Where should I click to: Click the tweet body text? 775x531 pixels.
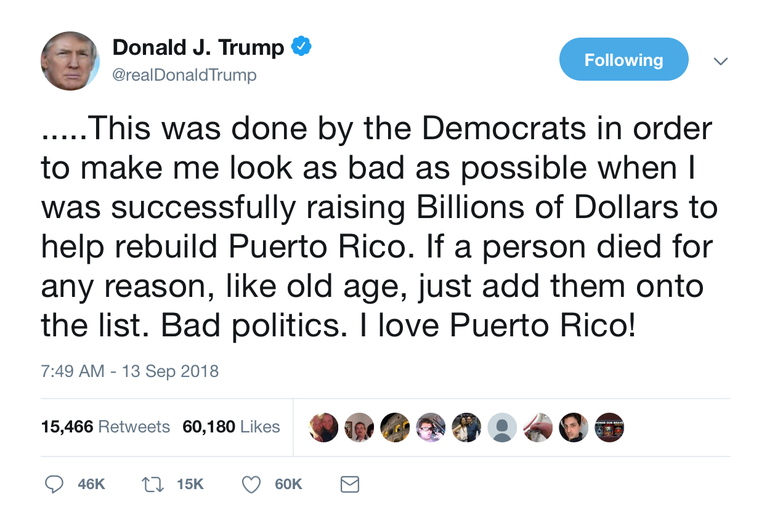(x=379, y=227)
